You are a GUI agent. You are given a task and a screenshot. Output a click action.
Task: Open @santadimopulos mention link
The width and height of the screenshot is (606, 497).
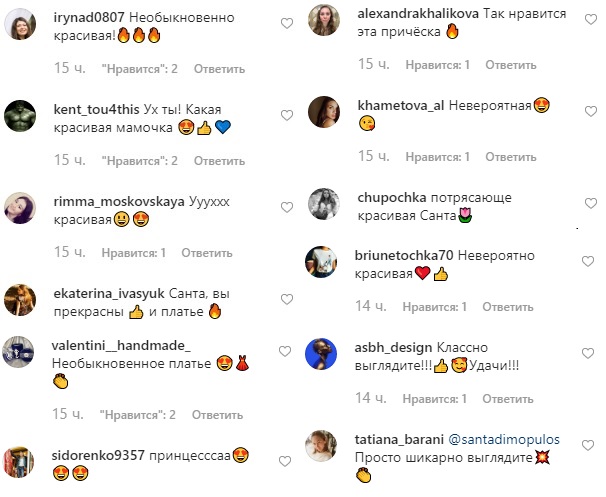click(504, 439)
